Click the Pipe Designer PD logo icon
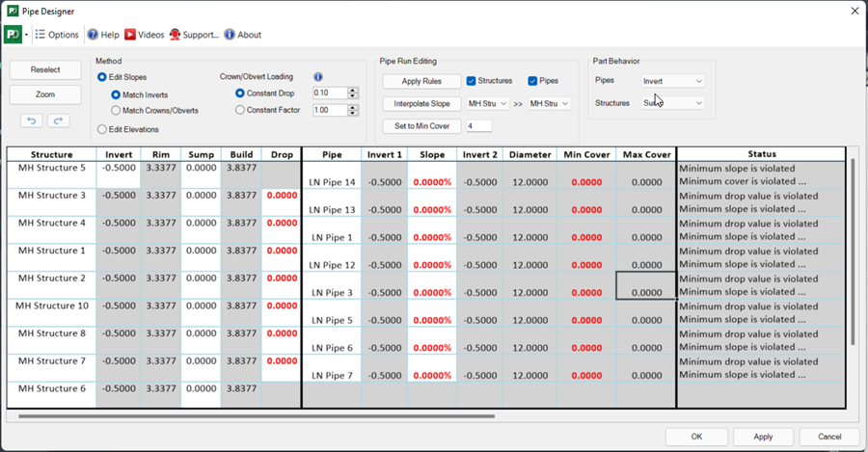The image size is (868, 452). [14, 35]
